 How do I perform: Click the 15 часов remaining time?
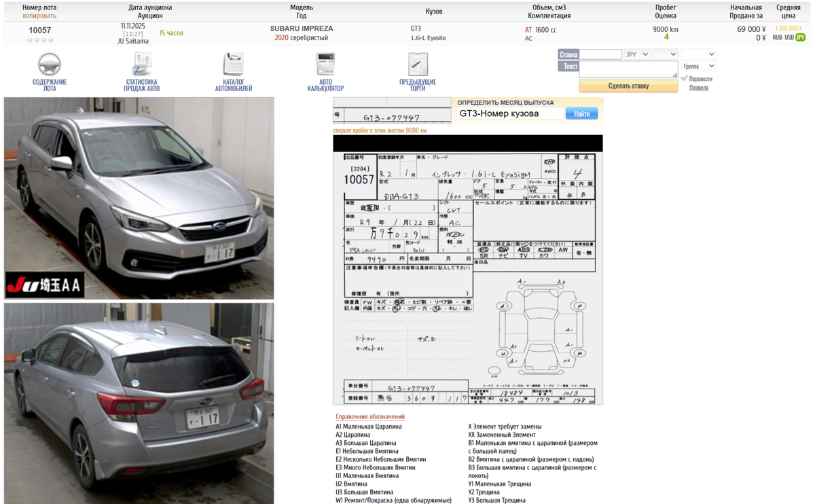171,33
